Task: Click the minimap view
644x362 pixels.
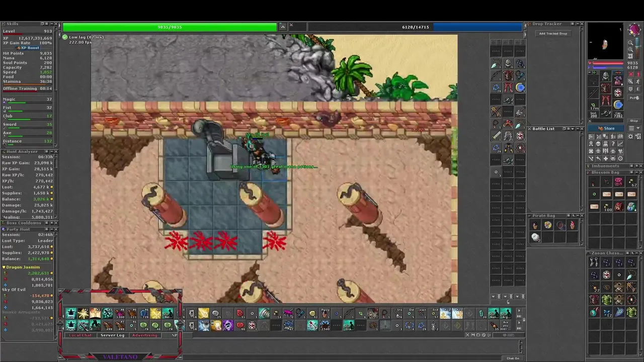Action: pos(606,41)
